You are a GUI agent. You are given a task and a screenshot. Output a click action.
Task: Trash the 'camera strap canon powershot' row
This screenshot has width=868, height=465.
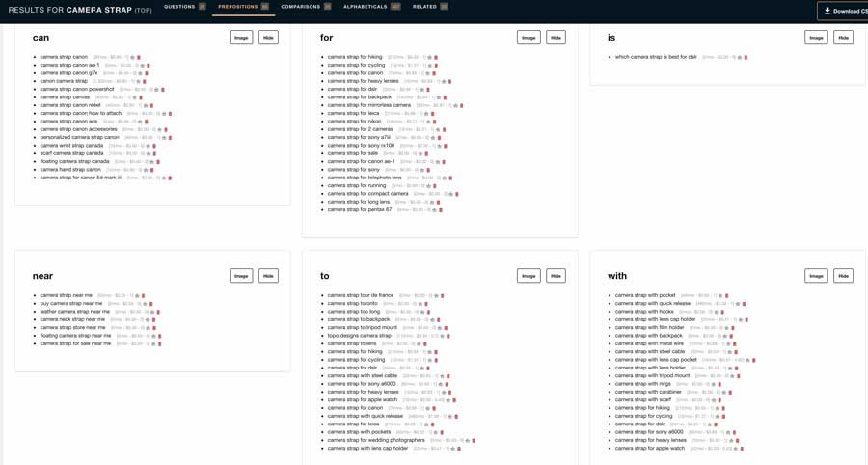163,89
